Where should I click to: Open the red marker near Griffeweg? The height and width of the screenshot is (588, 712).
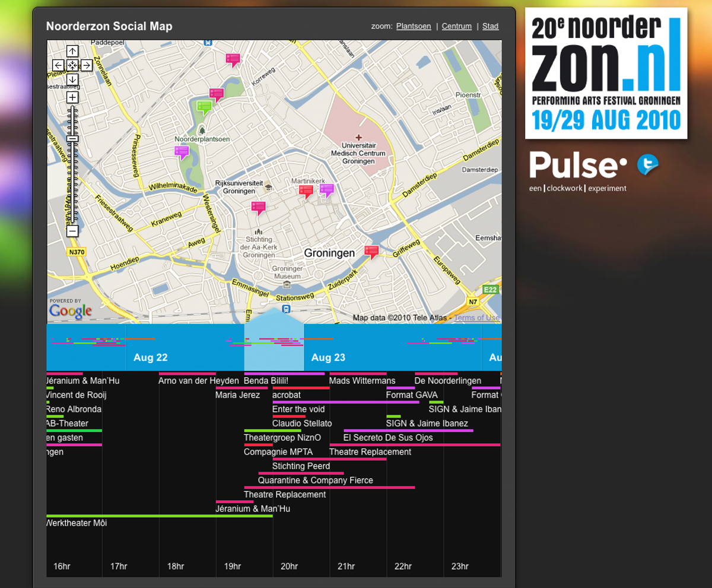371,252
